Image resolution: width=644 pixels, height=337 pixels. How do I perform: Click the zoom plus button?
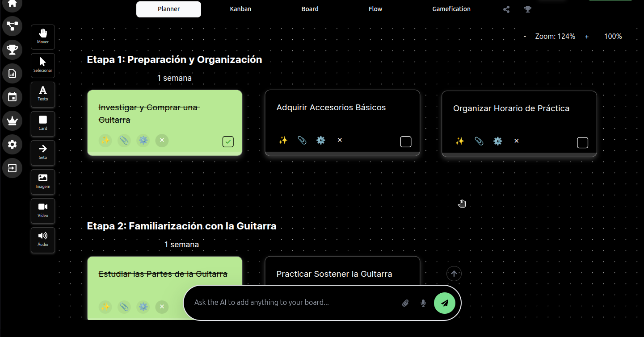[586, 36]
